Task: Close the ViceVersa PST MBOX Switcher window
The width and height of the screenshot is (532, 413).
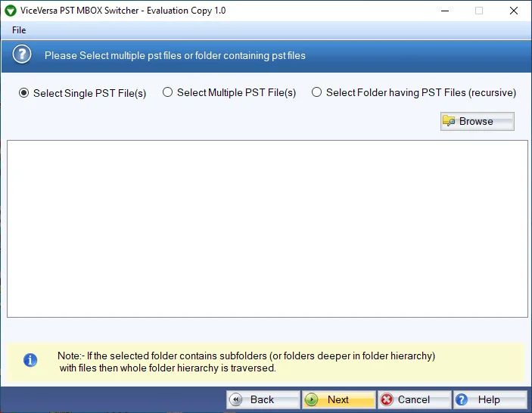Action: click(514, 11)
